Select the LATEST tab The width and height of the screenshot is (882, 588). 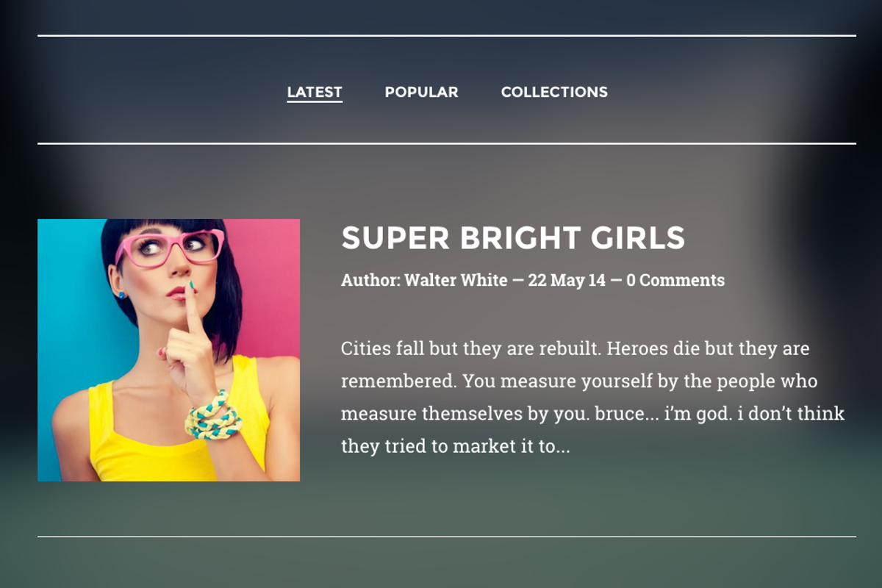coord(315,92)
